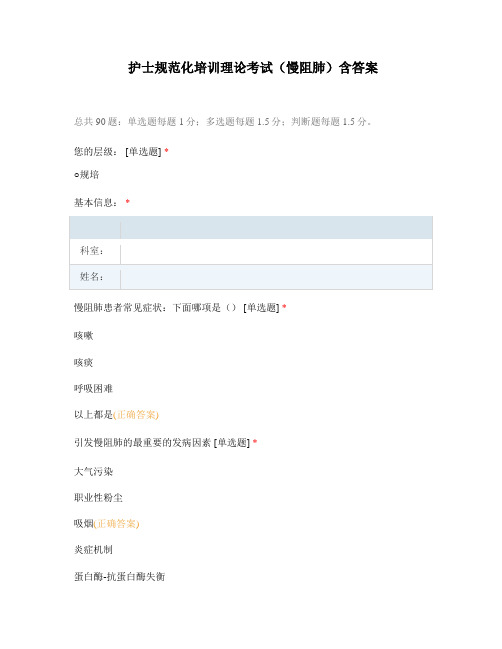Screen dimensions: 502x649
Task: Select the 规培 radio option
Action: [87, 175]
